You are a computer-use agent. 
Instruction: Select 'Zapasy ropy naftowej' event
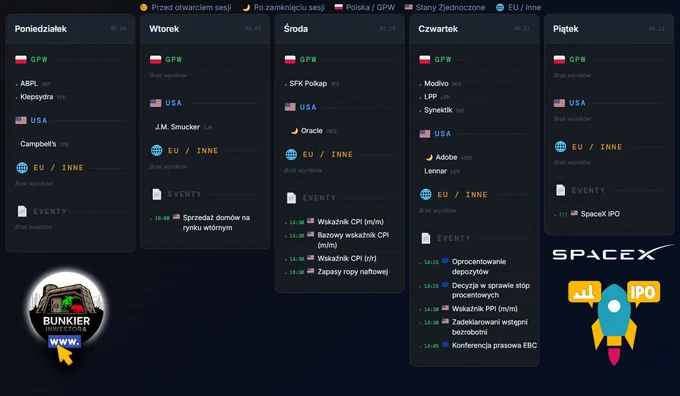[x=353, y=272]
